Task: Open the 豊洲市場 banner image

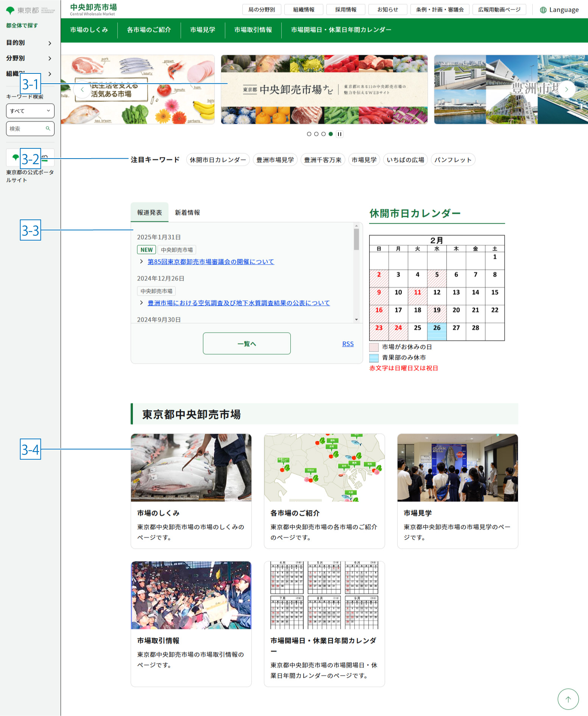Action: [x=511, y=90]
